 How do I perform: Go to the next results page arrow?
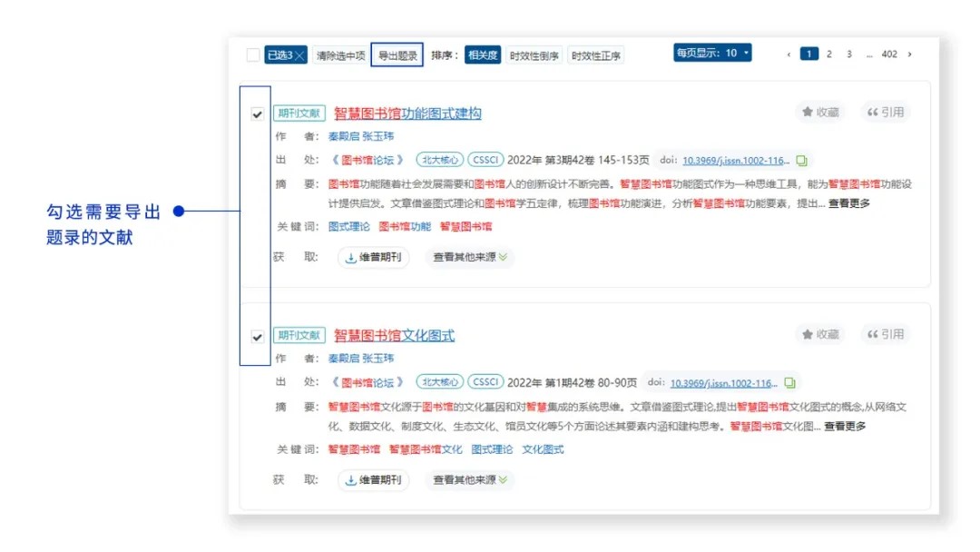pyautogui.click(x=910, y=54)
